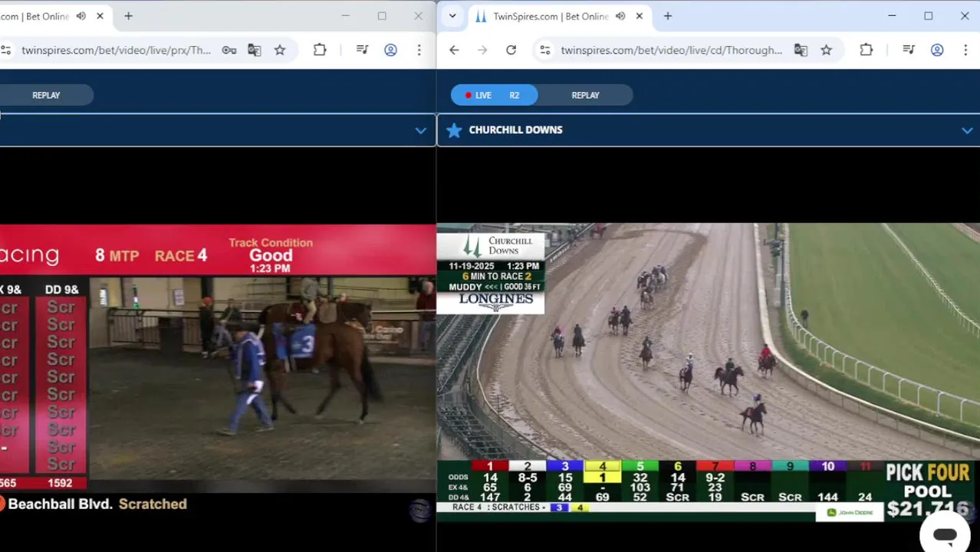Go back in right browser window
This screenshot has width=980, height=552.
coord(454,50)
